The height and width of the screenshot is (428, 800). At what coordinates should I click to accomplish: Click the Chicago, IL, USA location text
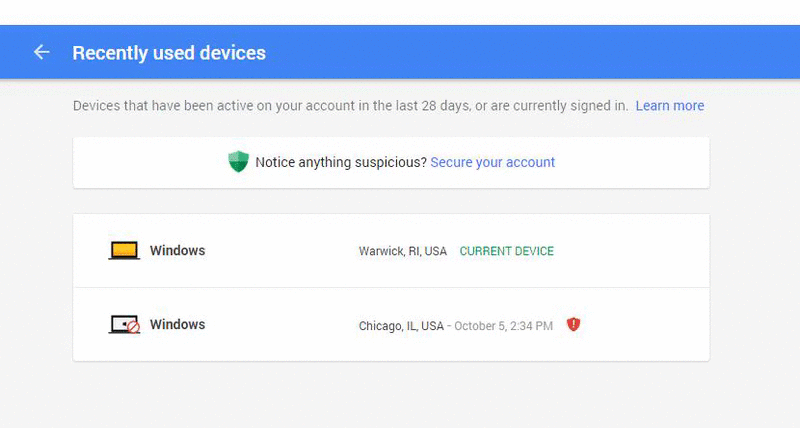[400, 325]
